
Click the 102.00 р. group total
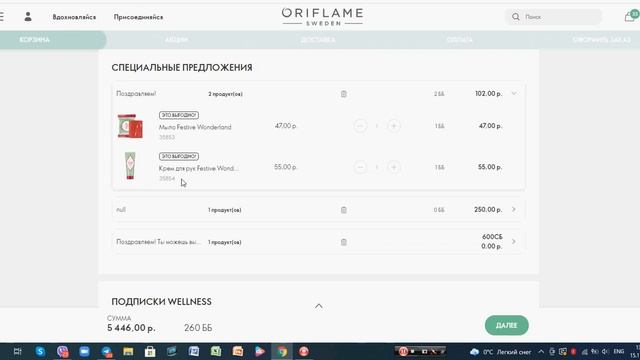(489, 93)
